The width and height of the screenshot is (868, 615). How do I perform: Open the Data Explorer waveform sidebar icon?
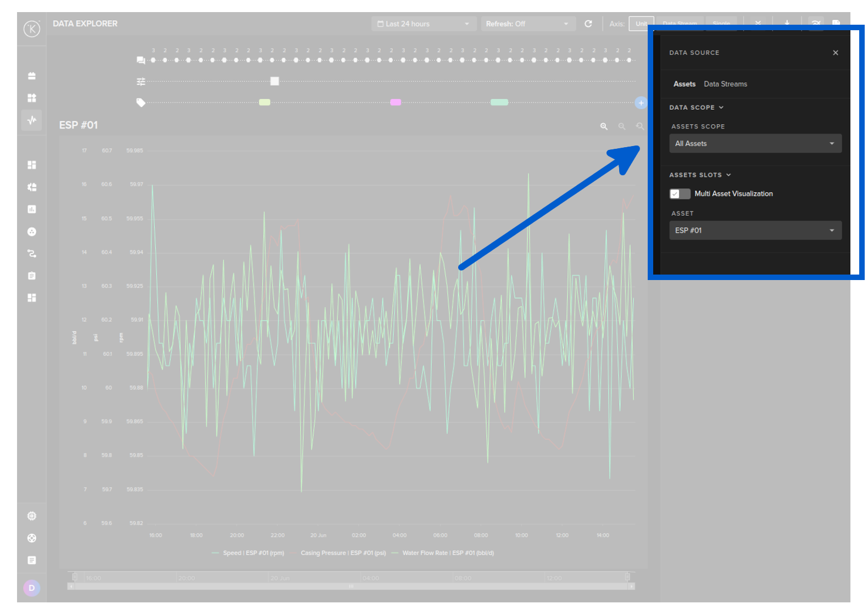[x=32, y=120]
